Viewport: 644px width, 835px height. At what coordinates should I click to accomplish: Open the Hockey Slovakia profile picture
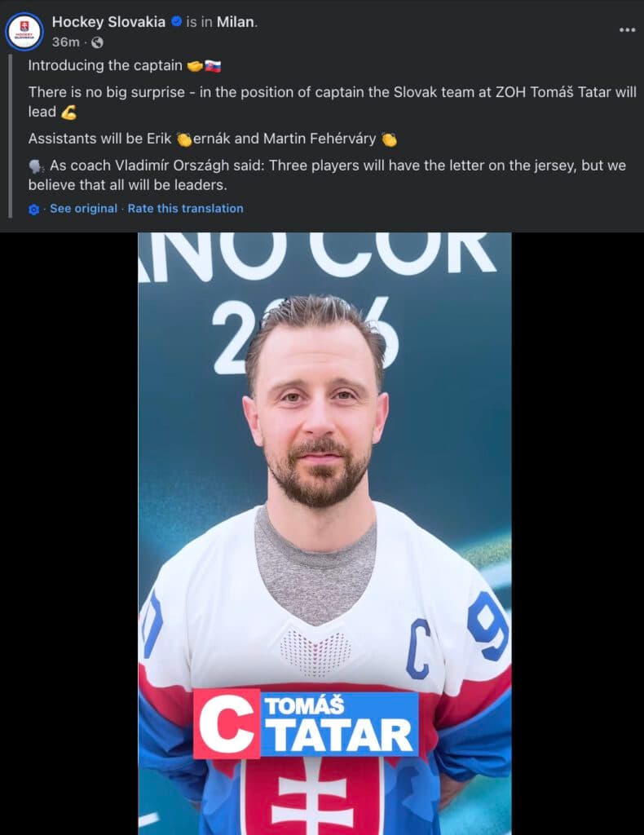click(x=24, y=32)
